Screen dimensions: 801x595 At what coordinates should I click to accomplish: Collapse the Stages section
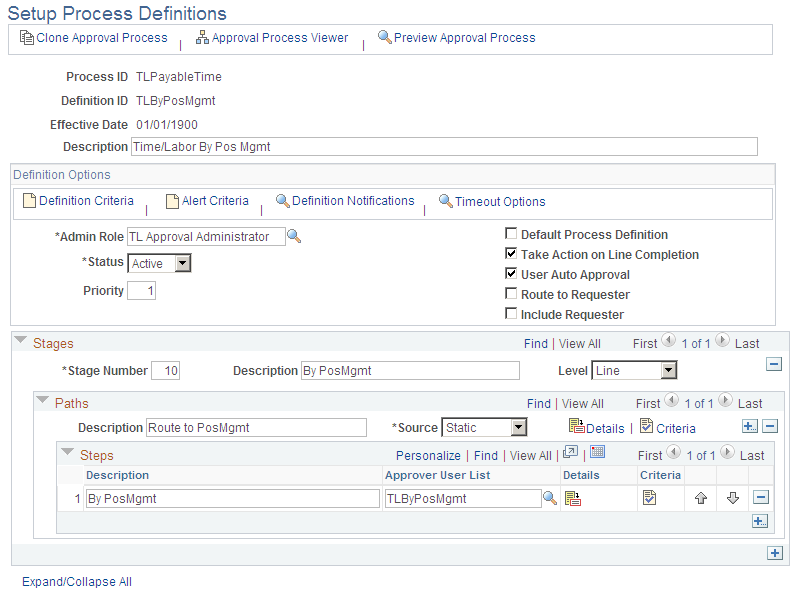click(22, 342)
